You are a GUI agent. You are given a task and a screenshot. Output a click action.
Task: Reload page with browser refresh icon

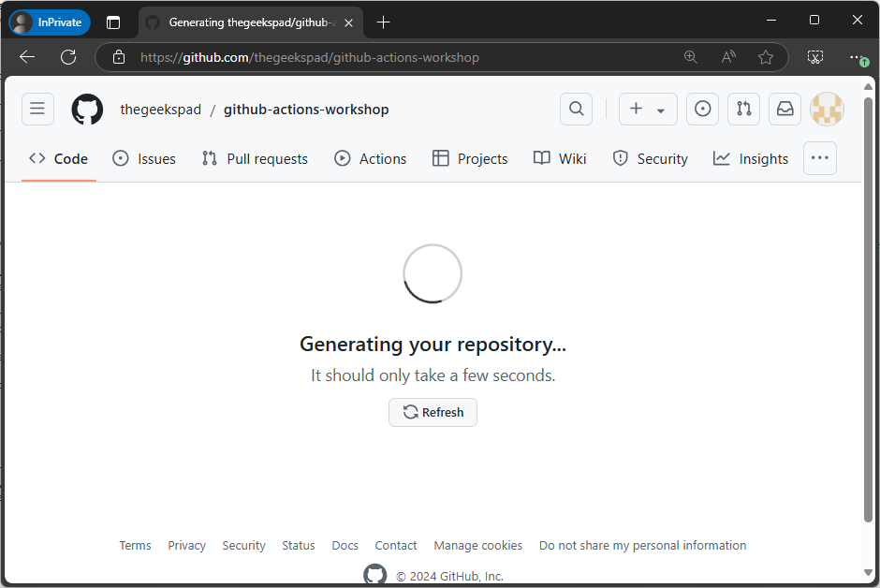68,57
